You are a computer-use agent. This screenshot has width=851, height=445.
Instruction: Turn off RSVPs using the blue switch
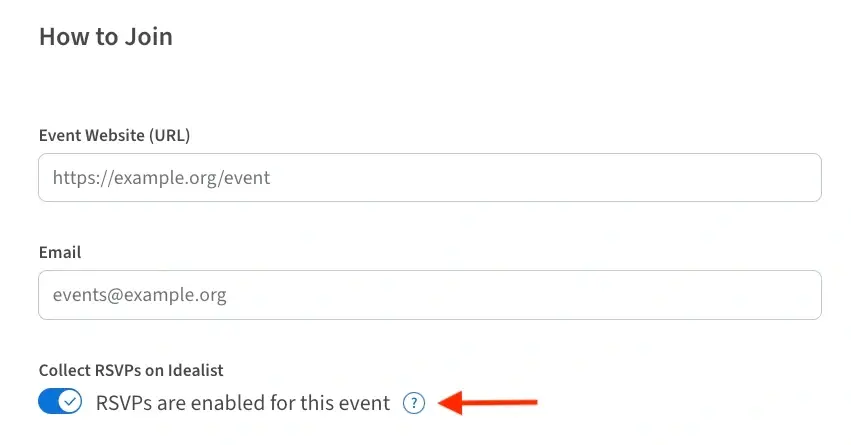(x=60, y=403)
